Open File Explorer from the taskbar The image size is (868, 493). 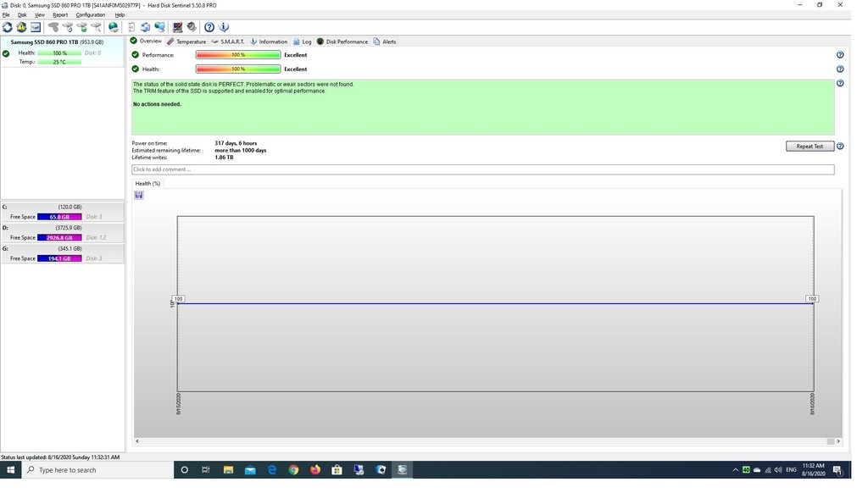point(228,470)
